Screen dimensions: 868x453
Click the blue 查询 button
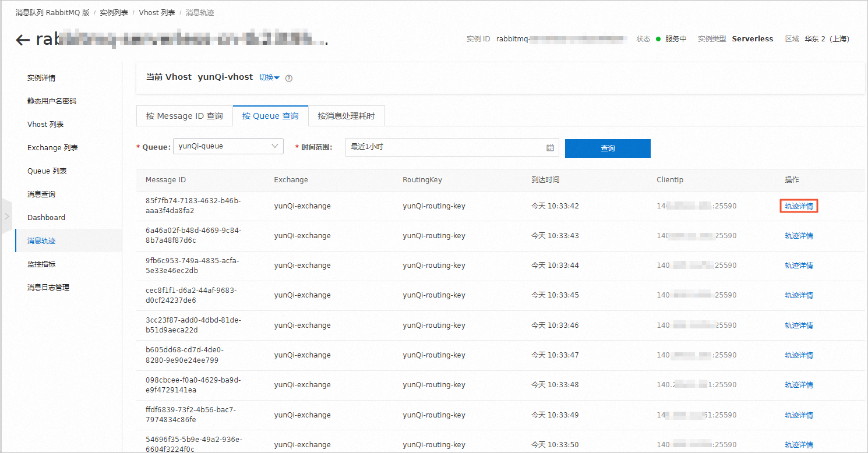tap(608, 148)
